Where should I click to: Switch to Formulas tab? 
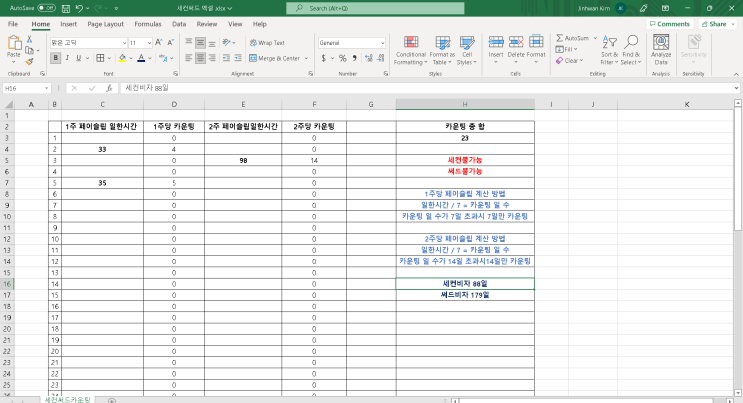pos(147,24)
